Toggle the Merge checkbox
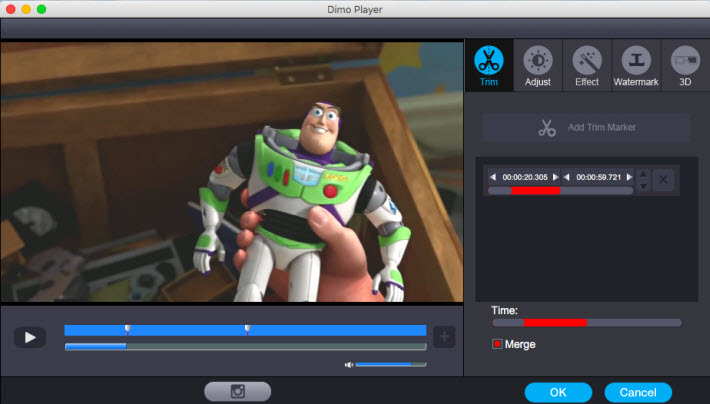Screen dimensions: 710x404 click(x=497, y=344)
